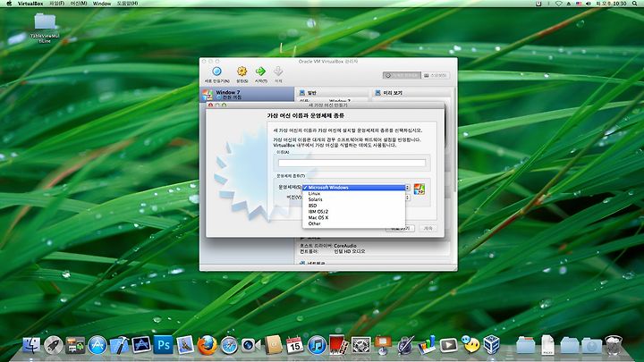Open the VirtualBox menu in menu bar
Screen dimensions: 644x362
point(30,4)
